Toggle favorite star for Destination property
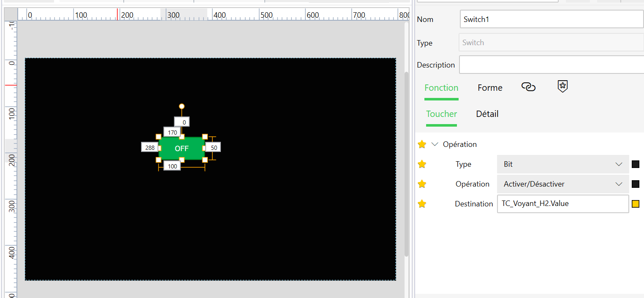This screenshot has height=298, width=644. [422, 204]
